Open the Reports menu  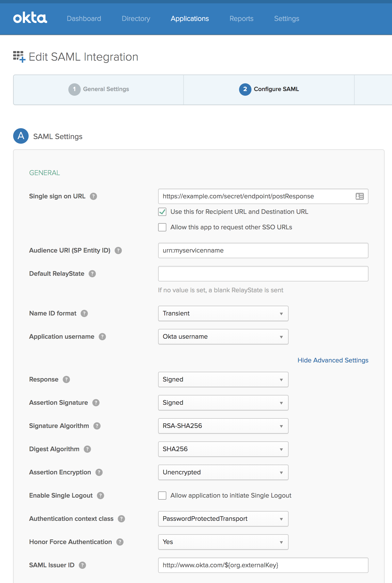[241, 19]
